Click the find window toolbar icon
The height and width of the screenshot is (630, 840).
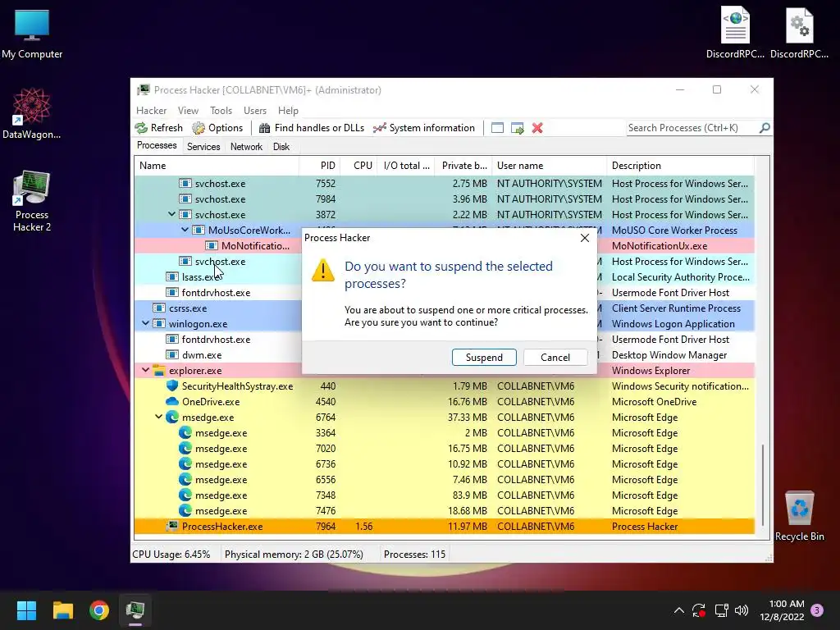pyautogui.click(x=497, y=128)
